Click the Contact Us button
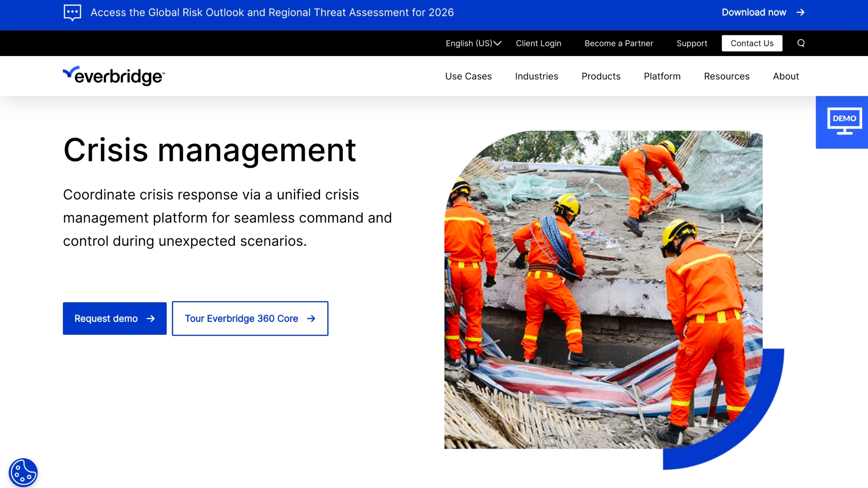 pyautogui.click(x=752, y=43)
